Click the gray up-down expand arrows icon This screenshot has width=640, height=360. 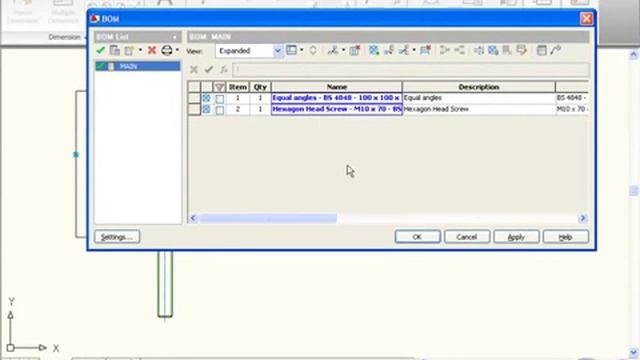coord(313,50)
